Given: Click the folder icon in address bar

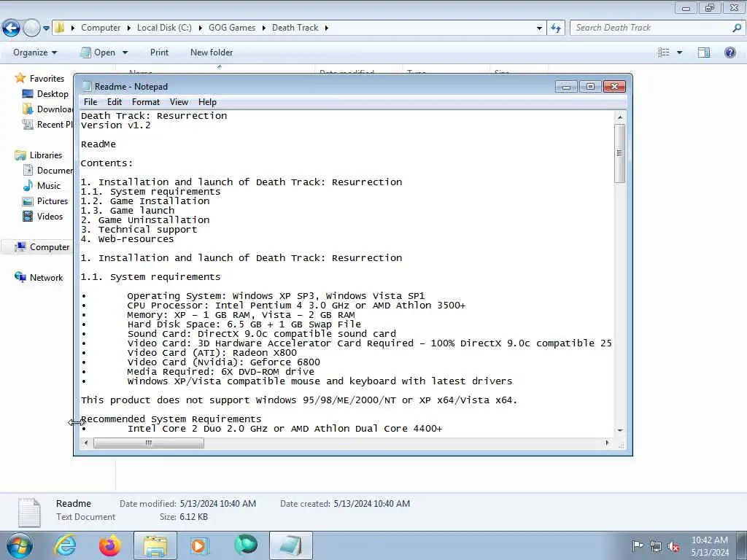Looking at the screenshot, I should pos(60,28).
